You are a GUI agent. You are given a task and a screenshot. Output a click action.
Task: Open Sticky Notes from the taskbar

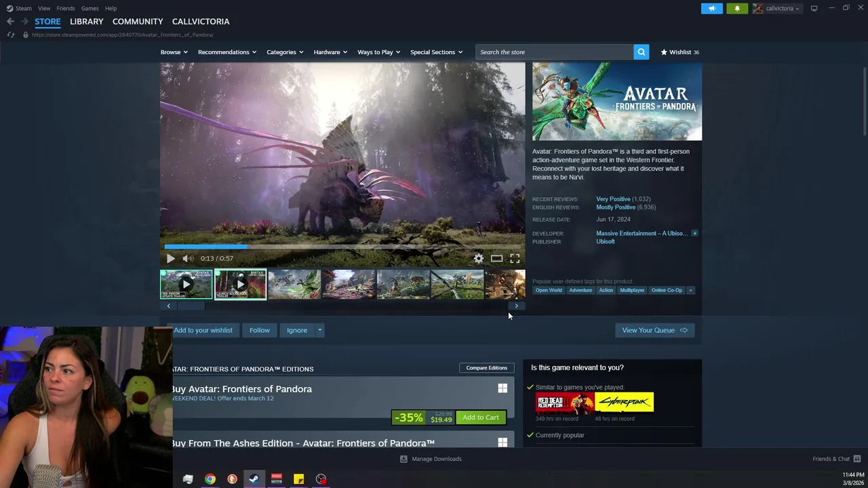tap(298, 479)
